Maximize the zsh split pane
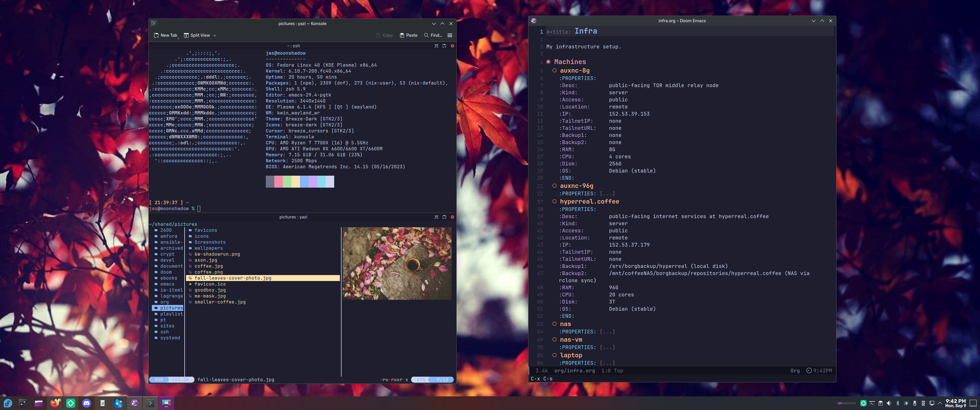Screen dimensions: 980x410 436,46
